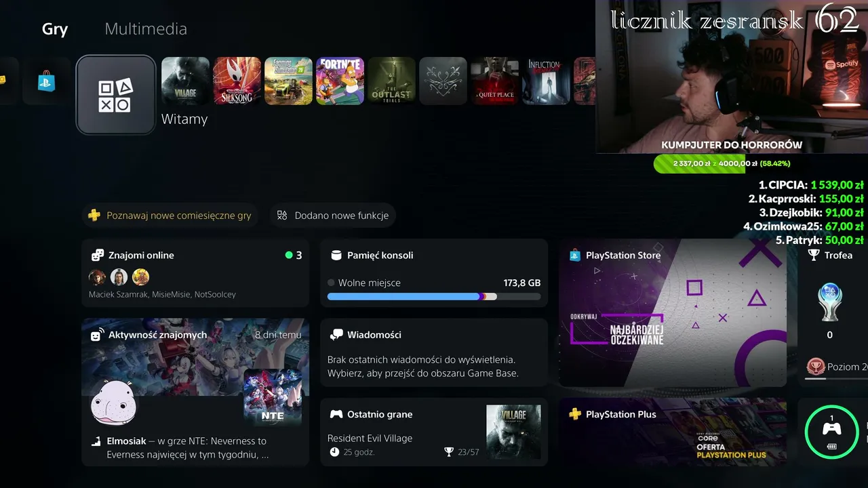Click the PlayStation Plus card's plus icon
Viewport: 868px width, 488px height.
(x=575, y=414)
